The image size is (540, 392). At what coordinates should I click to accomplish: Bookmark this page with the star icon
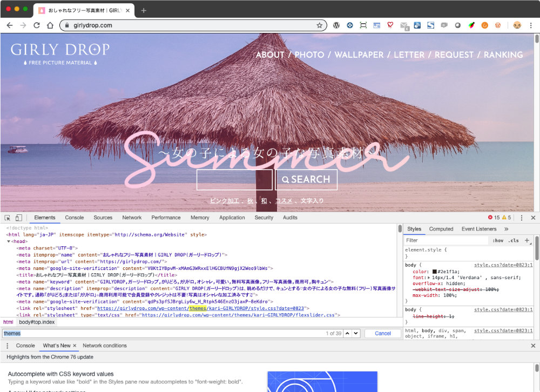coord(319,25)
